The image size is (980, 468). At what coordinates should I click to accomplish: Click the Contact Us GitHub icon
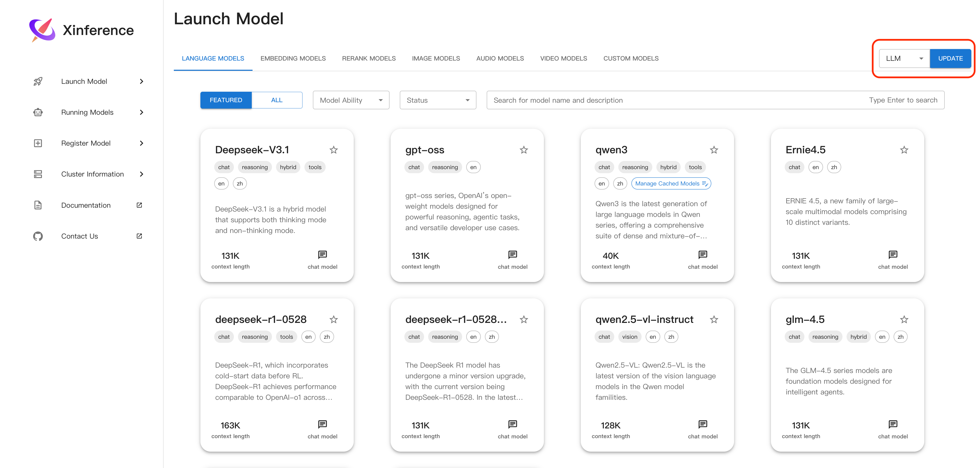[x=38, y=236]
